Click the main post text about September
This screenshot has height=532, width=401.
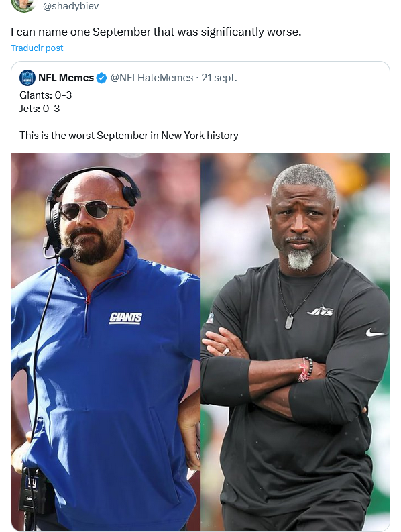(x=156, y=32)
